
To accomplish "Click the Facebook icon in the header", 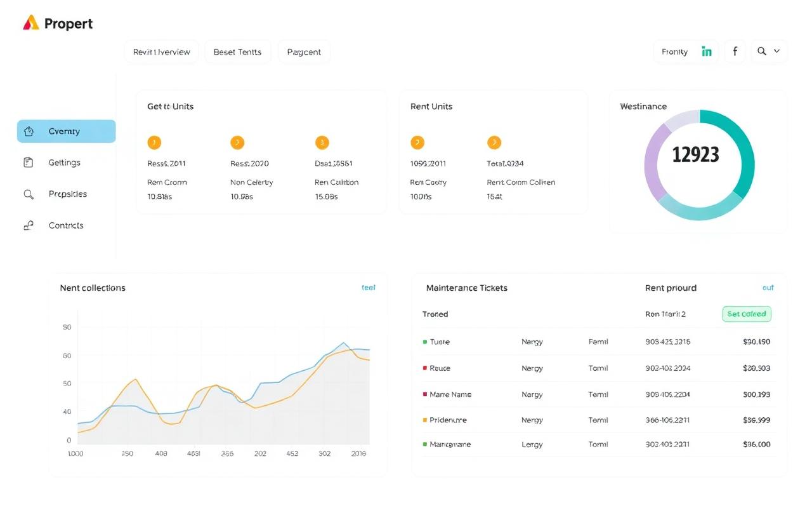I will (735, 51).
